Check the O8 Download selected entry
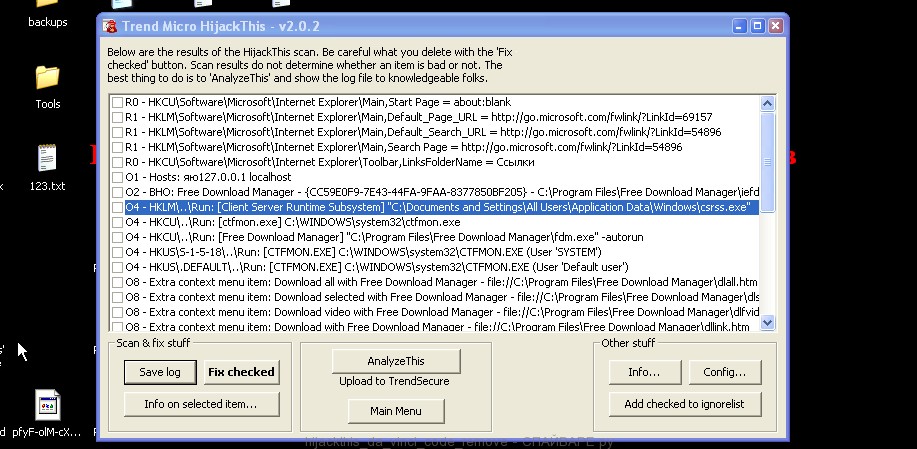This screenshot has height=449, width=917. click(118, 297)
